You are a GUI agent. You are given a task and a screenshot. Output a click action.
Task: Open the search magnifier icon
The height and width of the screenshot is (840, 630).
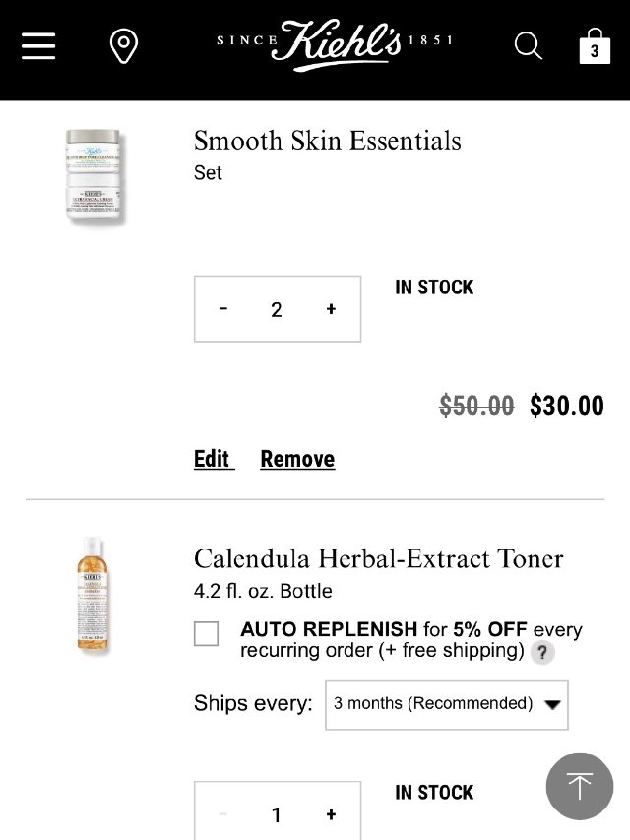point(529,46)
